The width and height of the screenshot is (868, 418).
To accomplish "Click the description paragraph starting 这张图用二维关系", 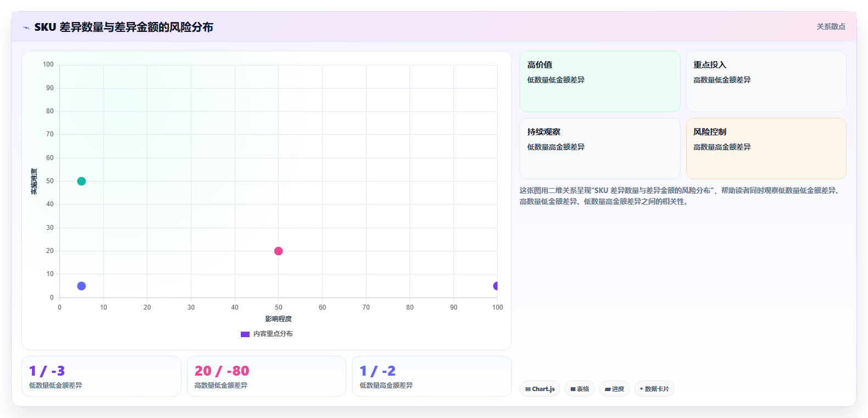I will [x=682, y=196].
